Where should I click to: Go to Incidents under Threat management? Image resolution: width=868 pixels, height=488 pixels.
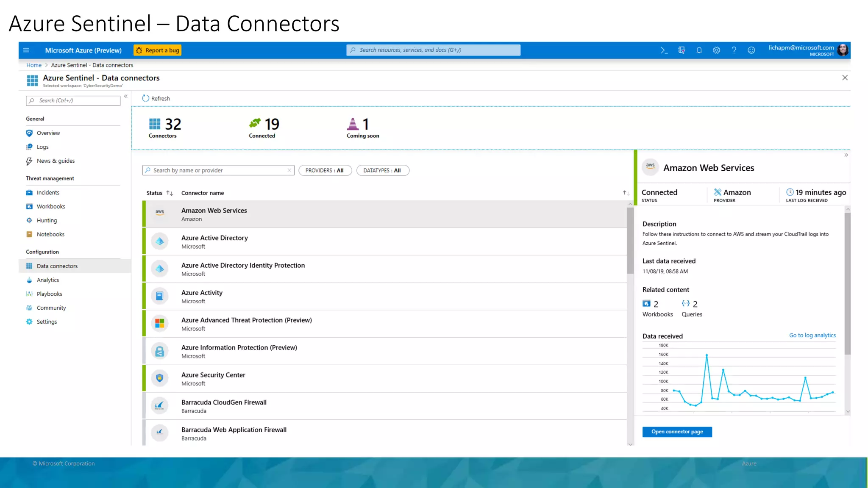coord(48,192)
